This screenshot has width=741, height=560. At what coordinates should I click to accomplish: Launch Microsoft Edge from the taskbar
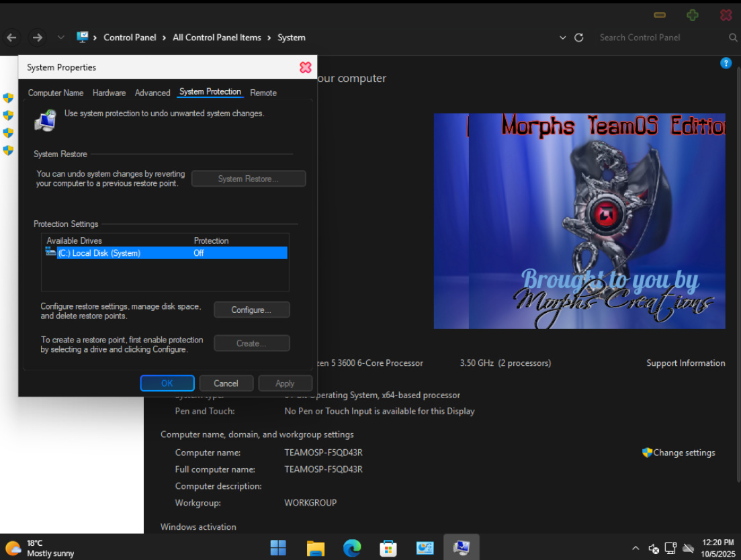pyautogui.click(x=351, y=548)
